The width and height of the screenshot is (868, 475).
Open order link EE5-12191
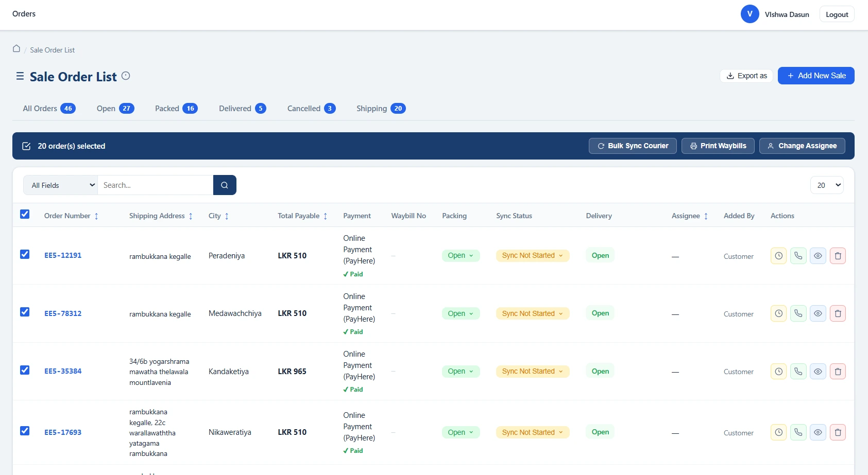tap(63, 255)
